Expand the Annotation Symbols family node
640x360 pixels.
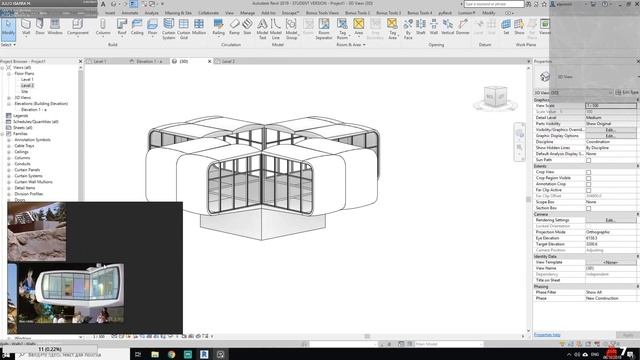(x=9, y=140)
